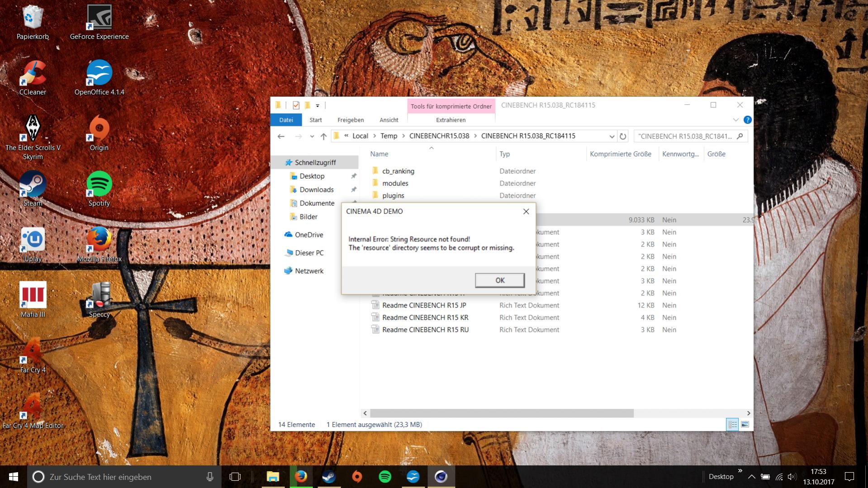Viewport: 868px width, 488px height.
Task: Open the Action Center notifications icon
Action: tap(849, 477)
